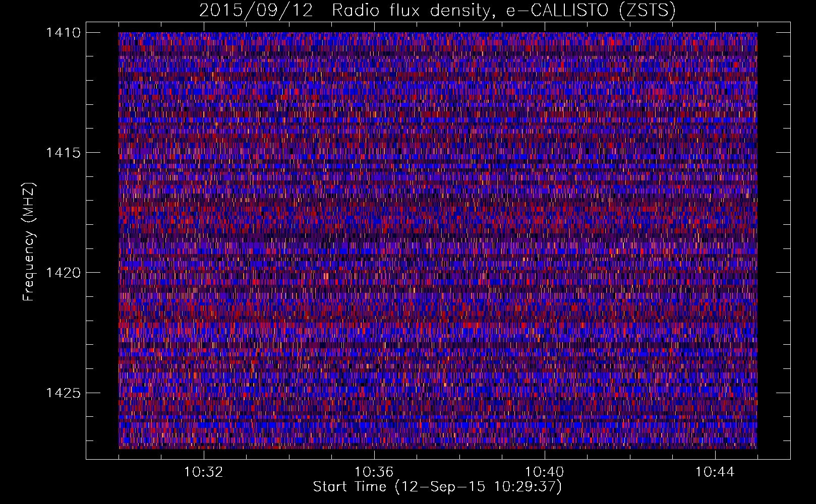Click the 'Start Time (12-Sep-15 10:29:37)' label
This screenshot has height=504, width=816.
pos(437,487)
